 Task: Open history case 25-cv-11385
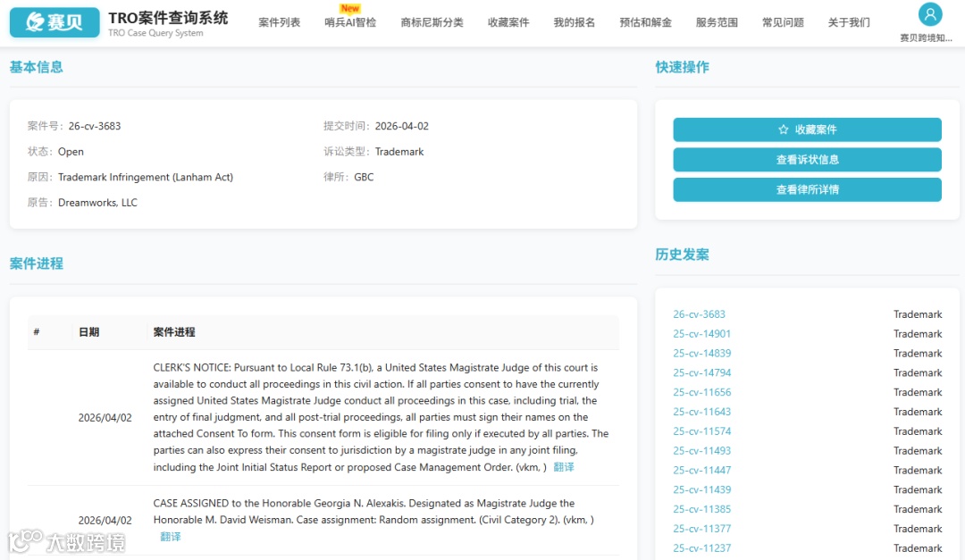[x=701, y=509]
